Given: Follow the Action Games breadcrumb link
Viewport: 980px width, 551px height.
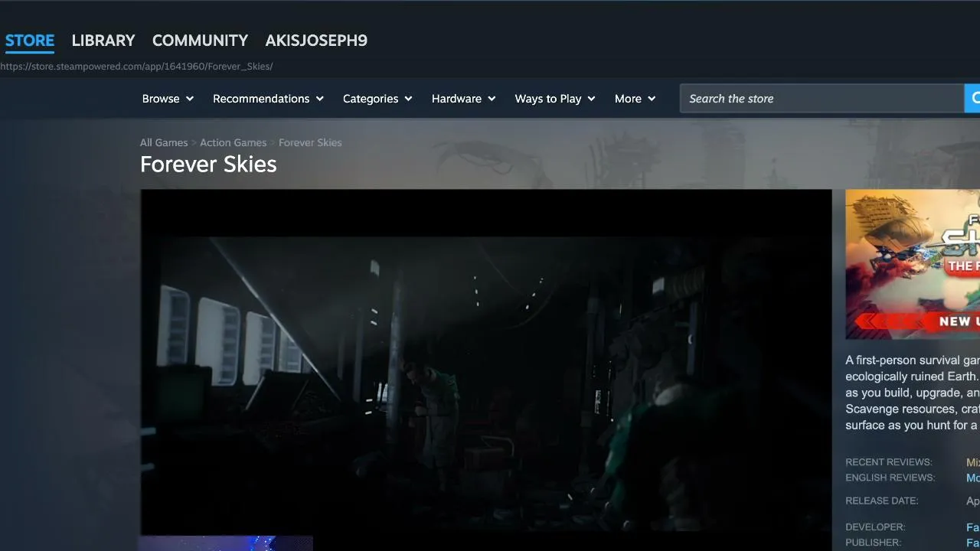Looking at the screenshot, I should (234, 143).
